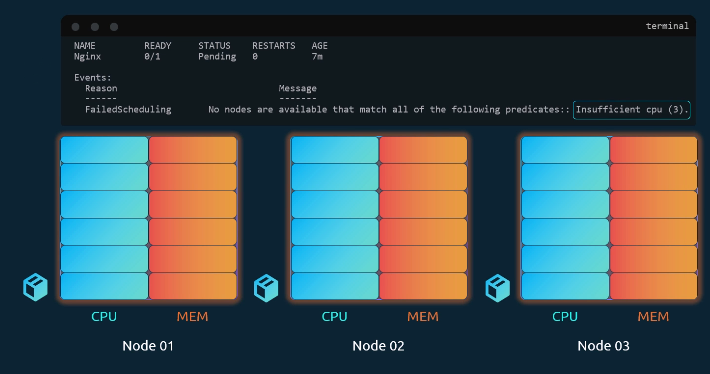The width and height of the screenshot is (710, 374).
Task: Click the Pending status value
Action: click(217, 57)
